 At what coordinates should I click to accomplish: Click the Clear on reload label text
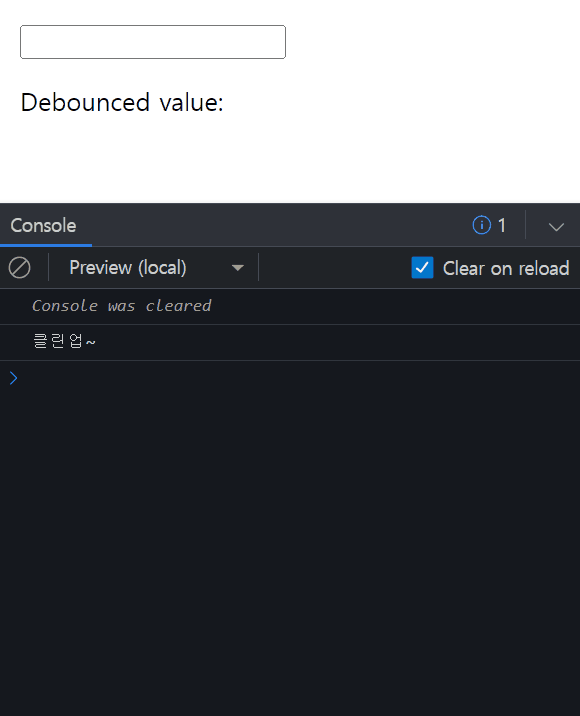pos(506,268)
